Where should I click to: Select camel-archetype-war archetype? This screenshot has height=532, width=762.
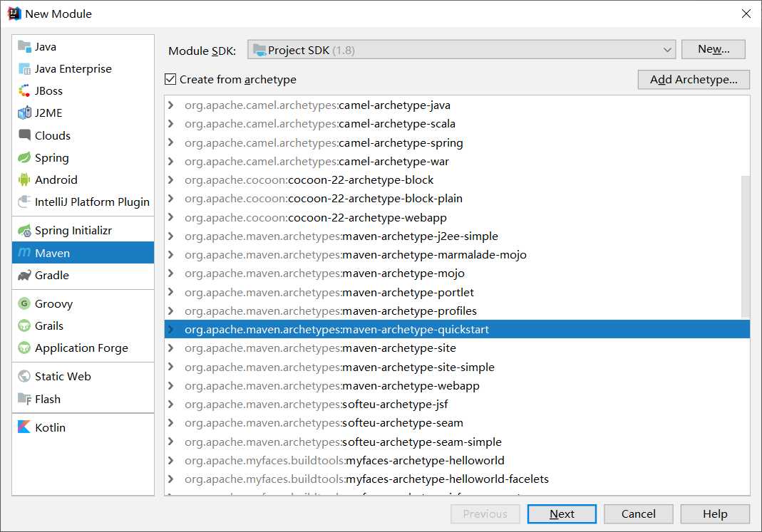click(457, 161)
